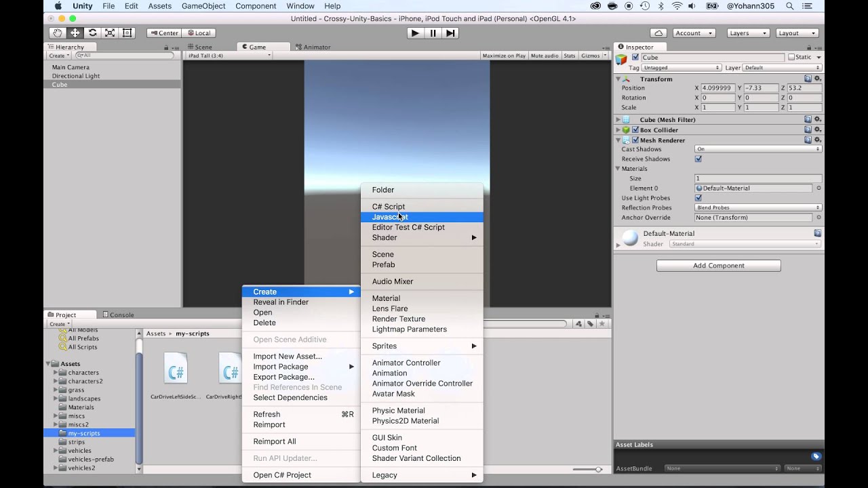Open the Apple menu
Viewport: 868px width, 488px height.
(x=58, y=6)
